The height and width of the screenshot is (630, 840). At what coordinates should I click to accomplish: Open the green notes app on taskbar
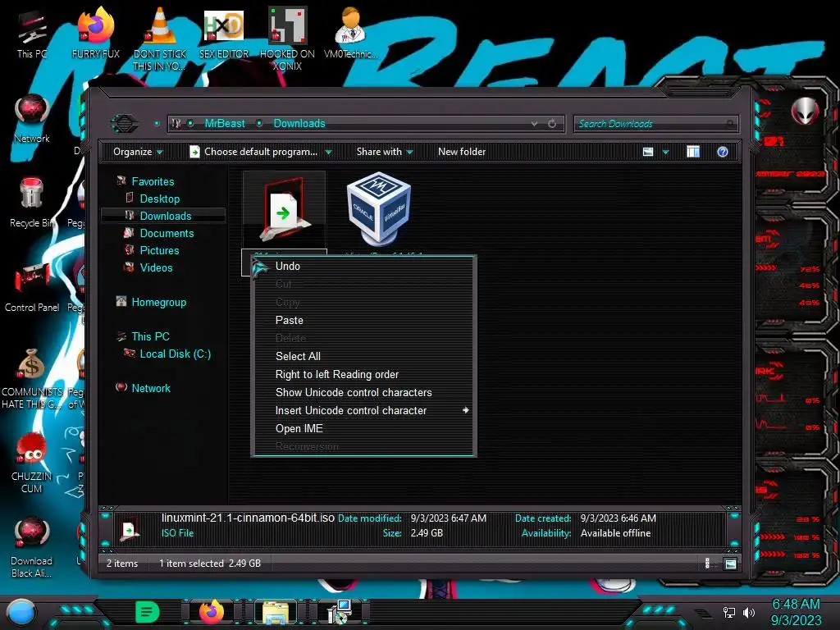coord(147,612)
